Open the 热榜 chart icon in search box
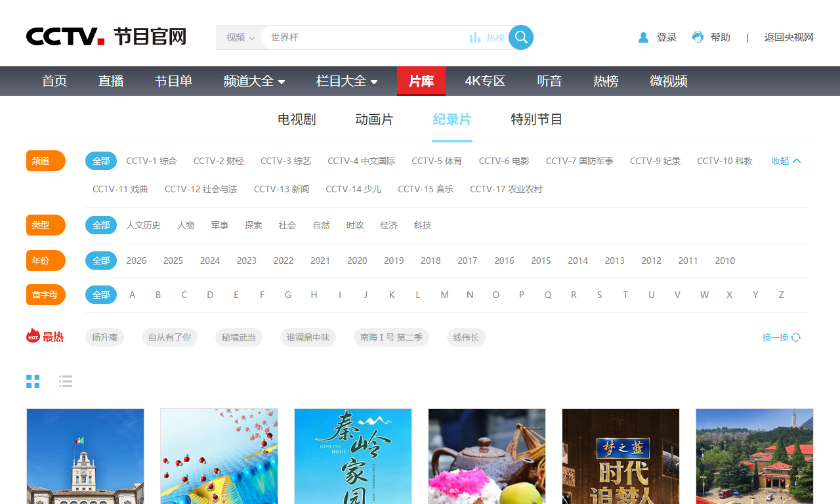This screenshot has height=504, width=840. [x=475, y=37]
